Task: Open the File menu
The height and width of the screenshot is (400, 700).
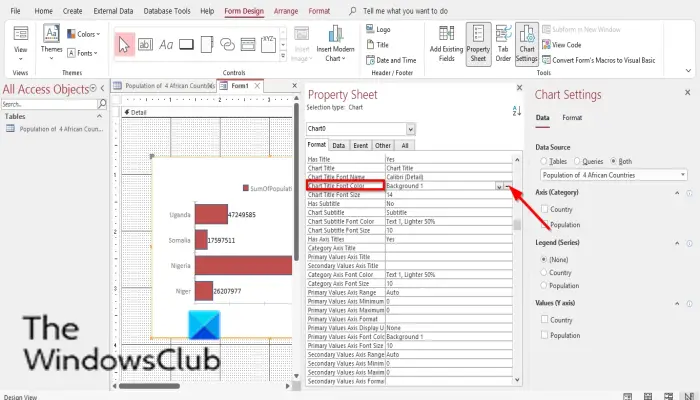Action: (15, 11)
